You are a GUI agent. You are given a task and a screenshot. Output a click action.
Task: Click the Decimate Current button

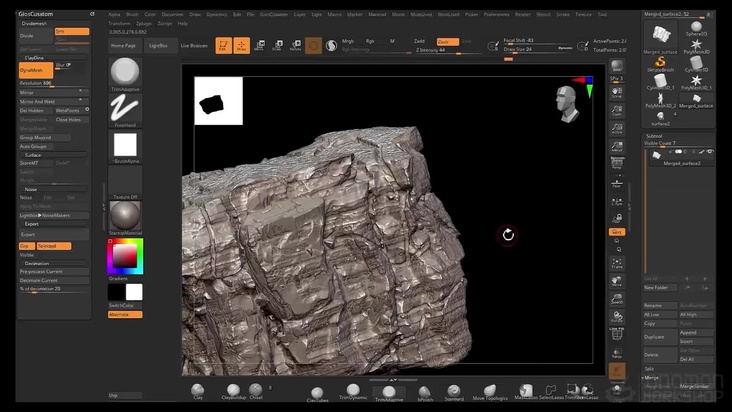54,280
